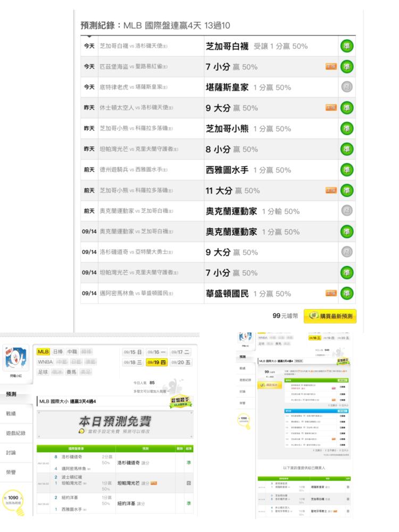Open the 遊戲紀錄 sidebar section
This screenshot has width=399, height=532.
pyautogui.click(x=16, y=433)
